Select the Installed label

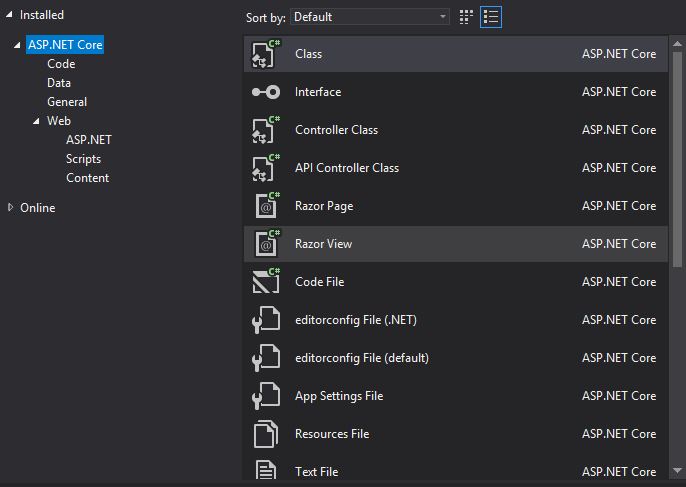click(42, 15)
